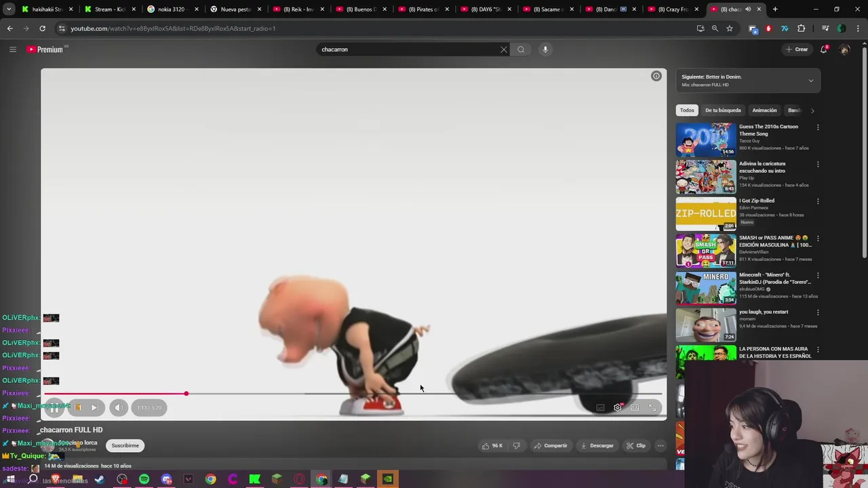Clear the 'chacarron' search text
The height and width of the screenshot is (488, 868).
click(x=504, y=49)
